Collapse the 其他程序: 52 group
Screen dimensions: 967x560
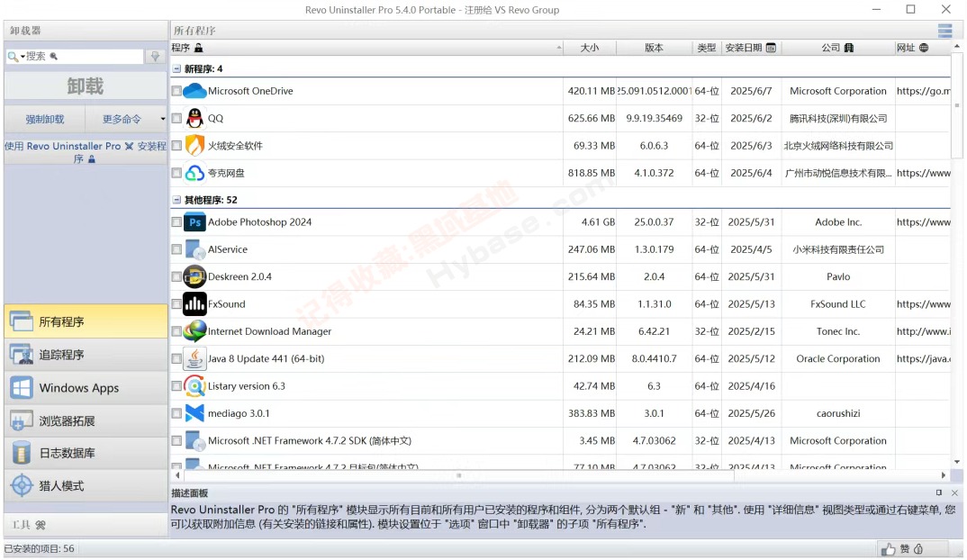pos(176,200)
